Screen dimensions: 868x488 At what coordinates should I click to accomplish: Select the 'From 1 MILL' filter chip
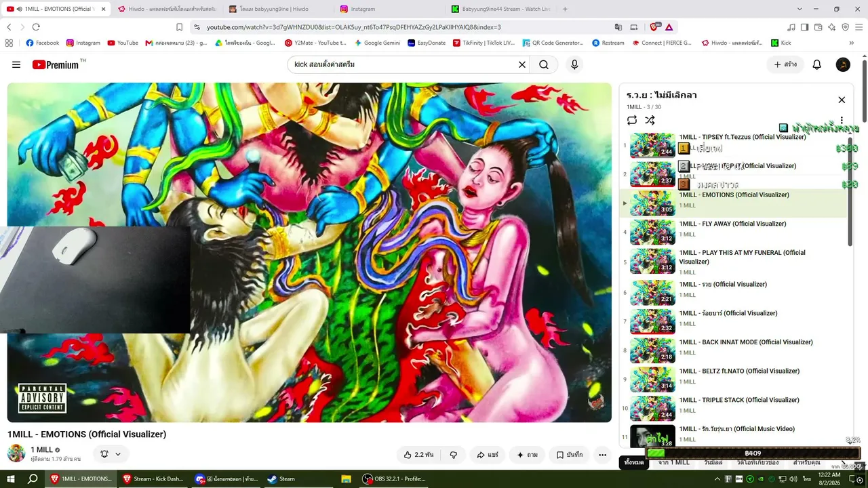coord(673,462)
